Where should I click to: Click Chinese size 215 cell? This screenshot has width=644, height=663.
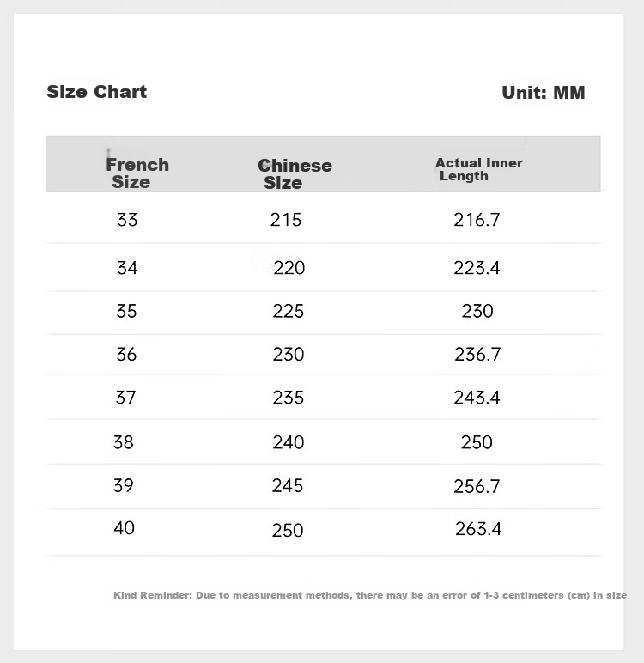tap(286, 220)
